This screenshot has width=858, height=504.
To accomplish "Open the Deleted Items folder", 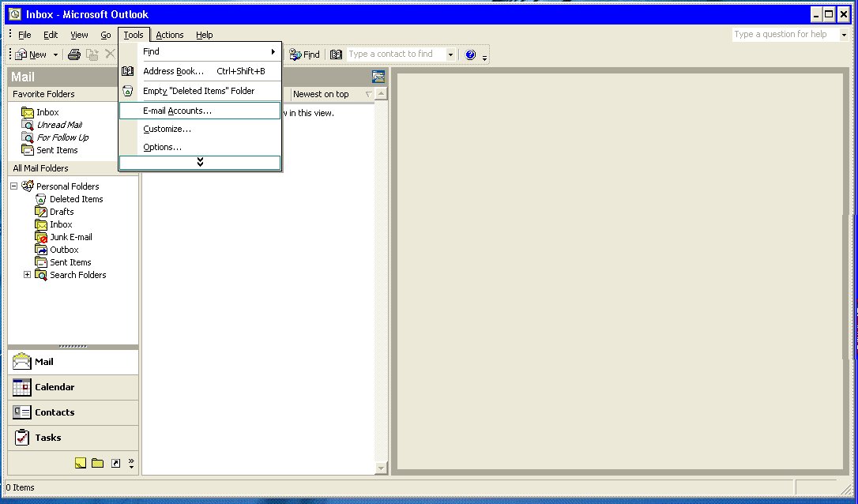I will pyautogui.click(x=76, y=199).
